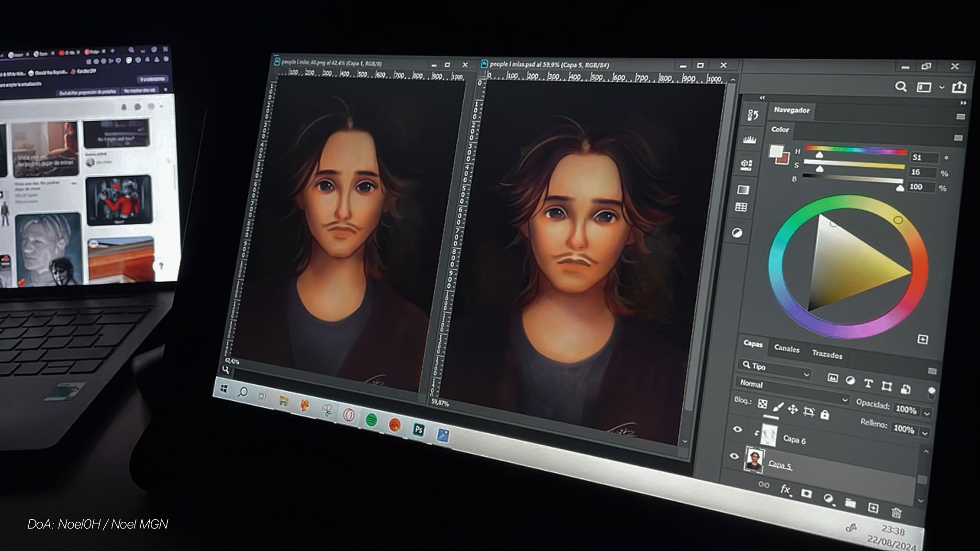Create a new group folder icon
Screen dimensions: 980x551
point(850,503)
